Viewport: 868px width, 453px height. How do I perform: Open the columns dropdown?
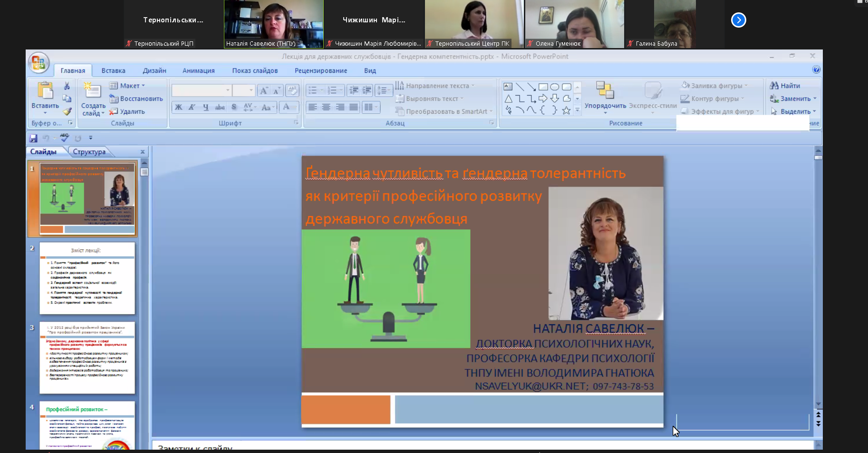click(371, 107)
